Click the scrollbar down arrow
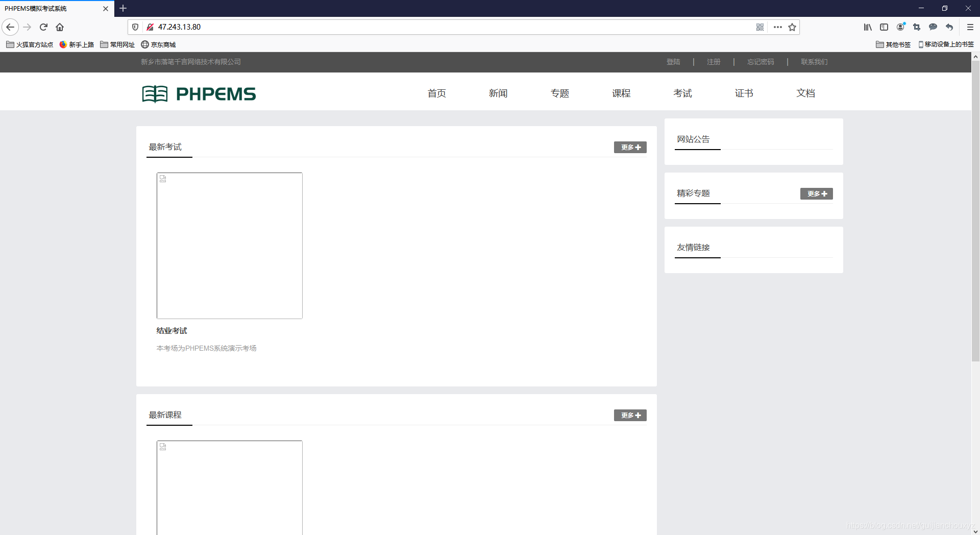Screen dimensions: 980x535 pyautogui.click(x=975, y=531)
